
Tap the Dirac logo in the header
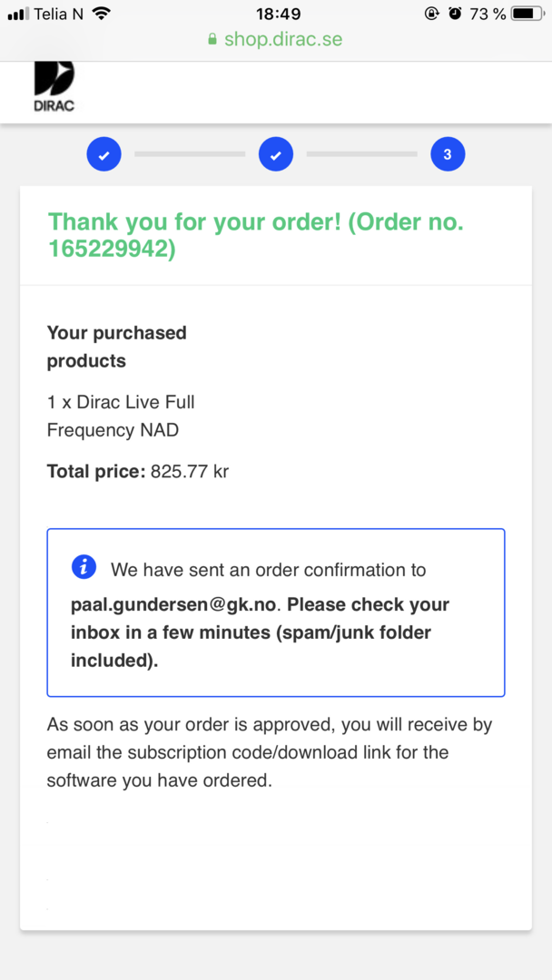click(54, 86)
